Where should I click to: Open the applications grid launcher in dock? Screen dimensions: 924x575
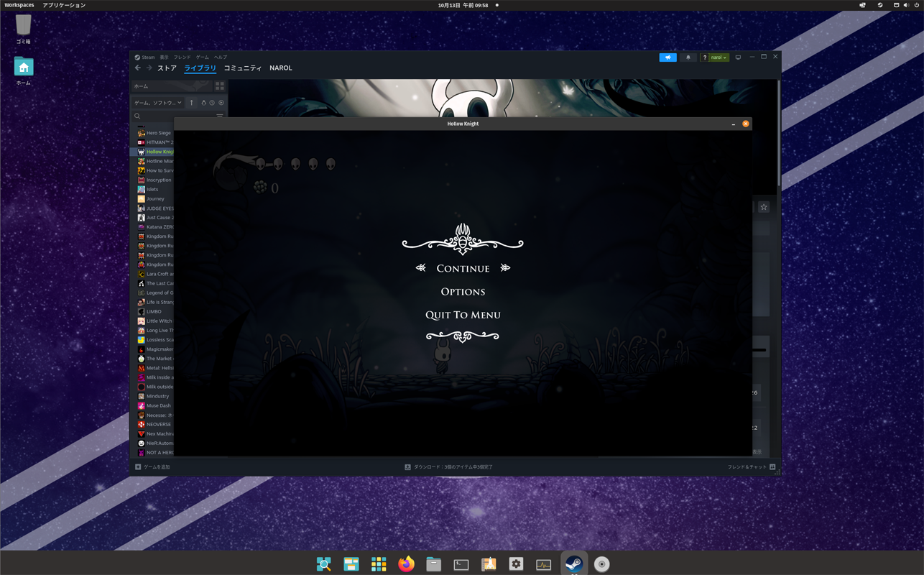point(379,564)
